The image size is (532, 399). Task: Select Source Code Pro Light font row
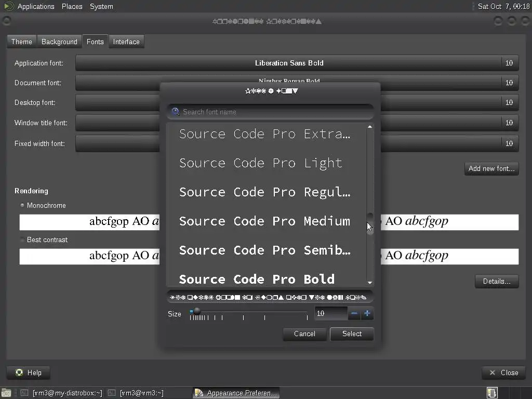pyautogui.click(x=267, y=163)
